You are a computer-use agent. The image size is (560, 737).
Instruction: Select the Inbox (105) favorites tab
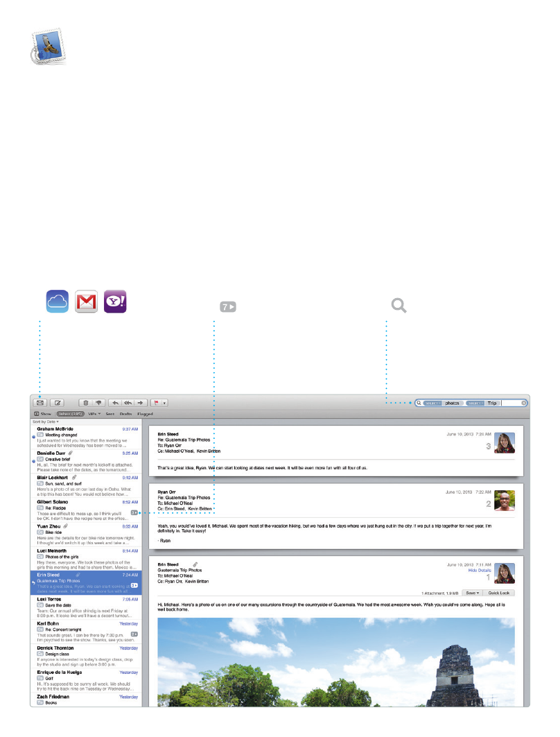[71, 414]
